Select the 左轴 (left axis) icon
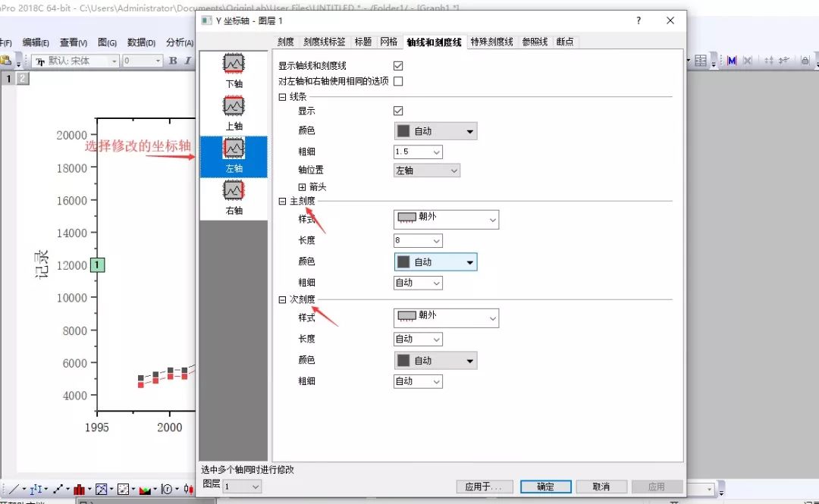The width and height of the screenshot is (819, 504). point(234,149)
